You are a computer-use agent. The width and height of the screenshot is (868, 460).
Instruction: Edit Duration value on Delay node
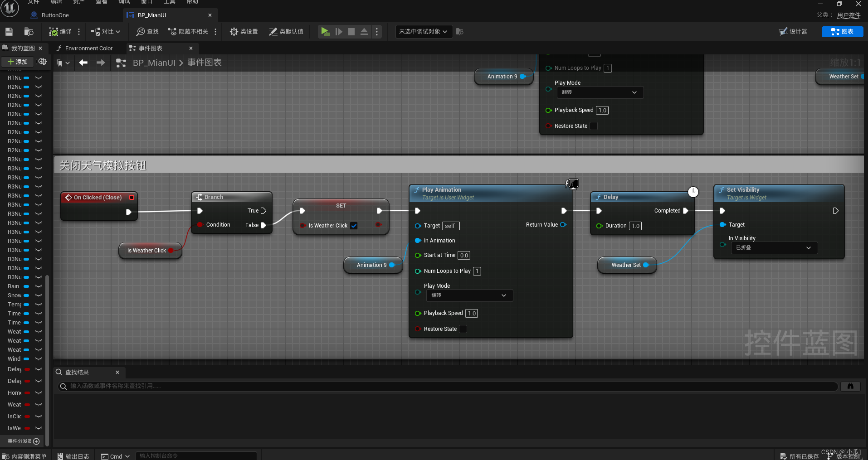[x=635, y=226]
